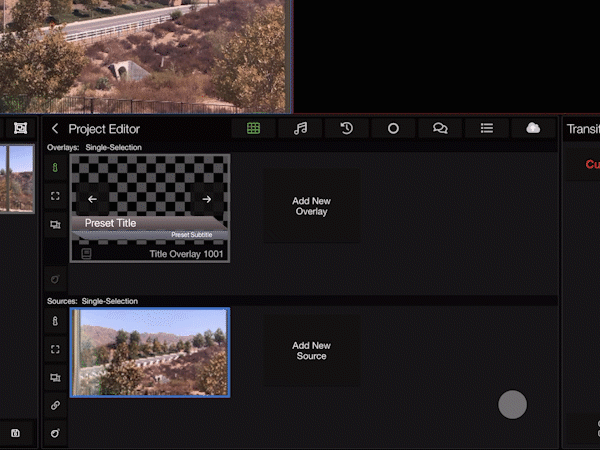Show previous title overlay preset
Viewport: 600px width, 450px height.
point(92,199)
